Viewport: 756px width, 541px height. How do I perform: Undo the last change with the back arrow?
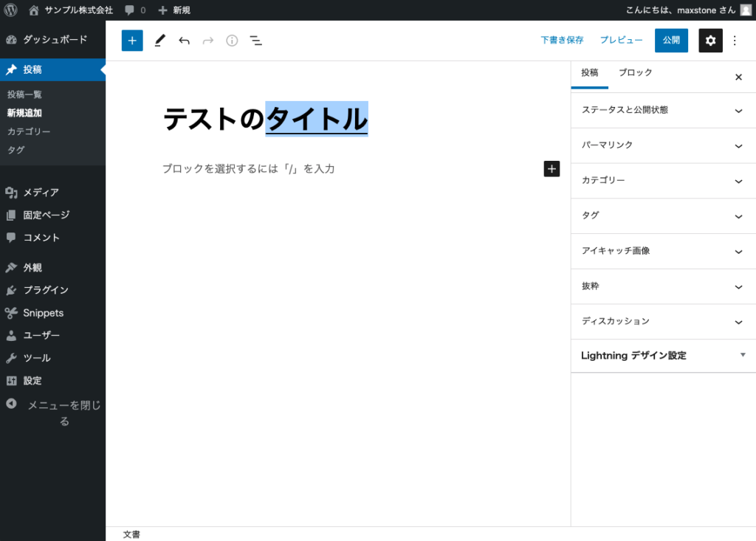click(184, 41)
